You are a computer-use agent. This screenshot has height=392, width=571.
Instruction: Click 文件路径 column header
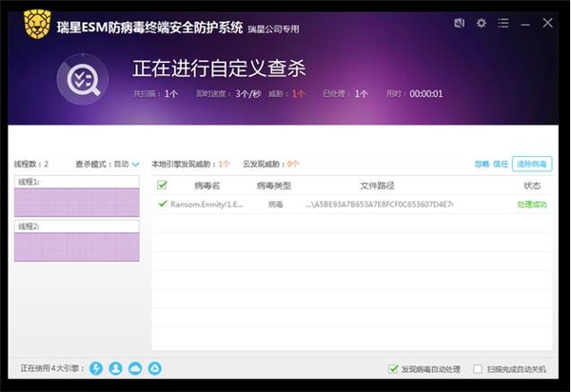(x=377, y=186)
